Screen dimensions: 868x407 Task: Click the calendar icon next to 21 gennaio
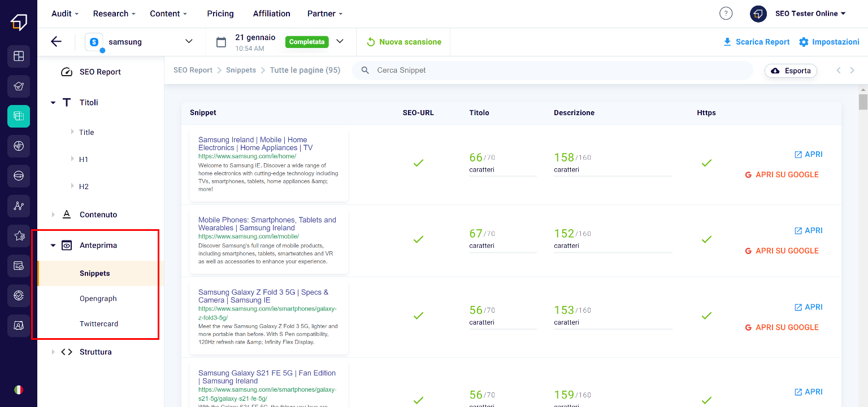point(221,41)
